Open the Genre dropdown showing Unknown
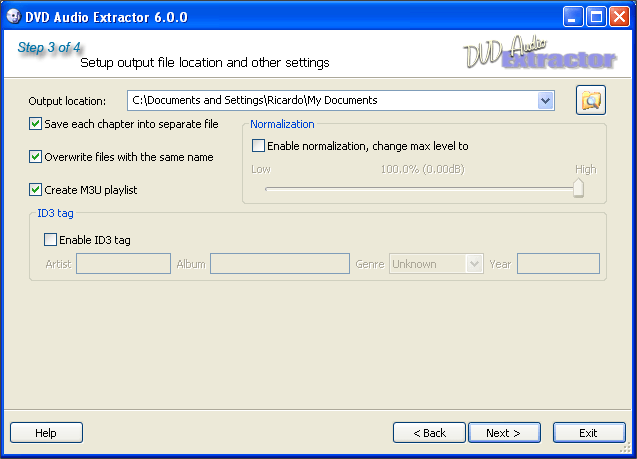 (x=436, y=264)
